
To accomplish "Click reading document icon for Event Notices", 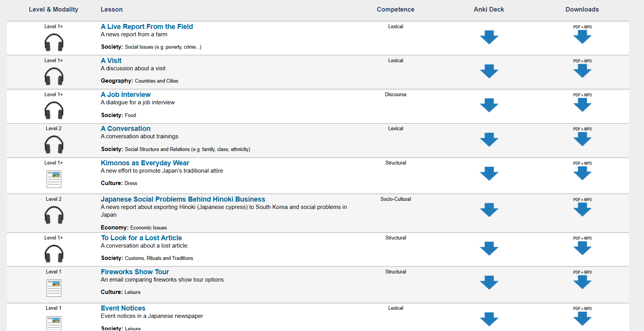I will 54,323.
